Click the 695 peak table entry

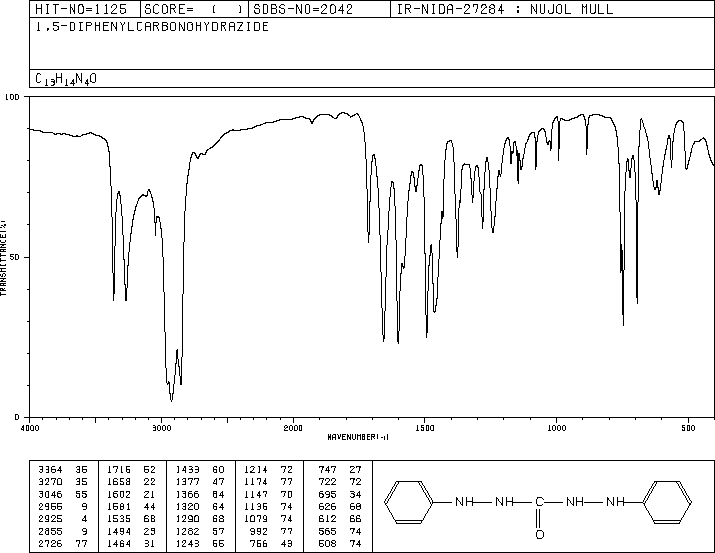340,494
